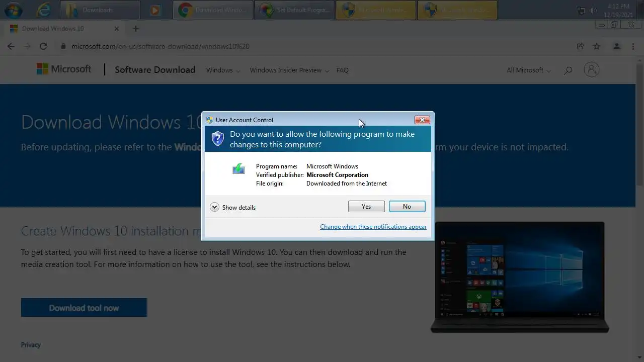
Task: Click the Create Windows 10 installation heading
Action: [x=111, y=231]
